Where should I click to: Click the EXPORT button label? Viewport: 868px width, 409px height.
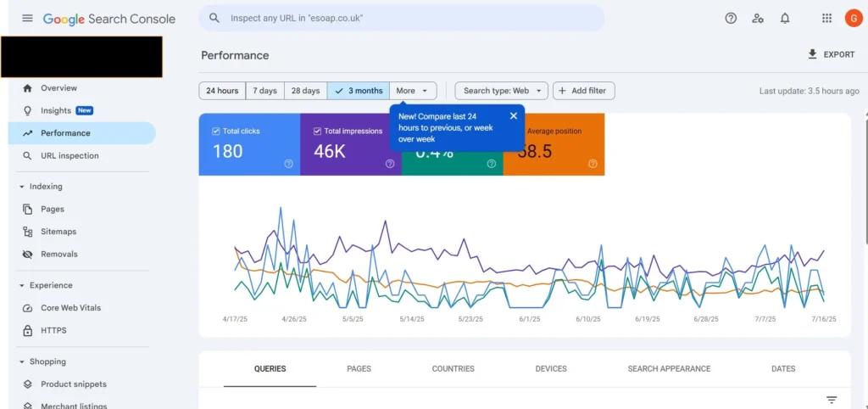tap(839, 55)
